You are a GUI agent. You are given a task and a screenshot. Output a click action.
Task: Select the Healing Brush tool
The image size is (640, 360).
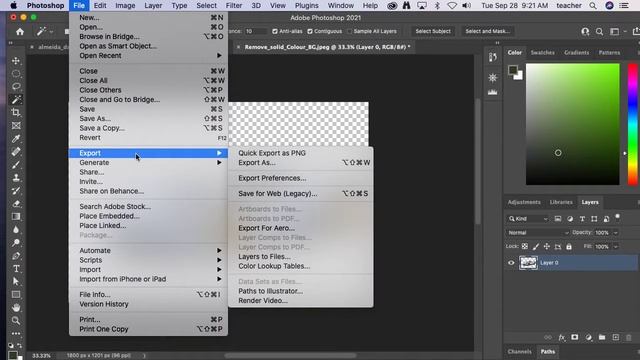click(x=16, y=151)
